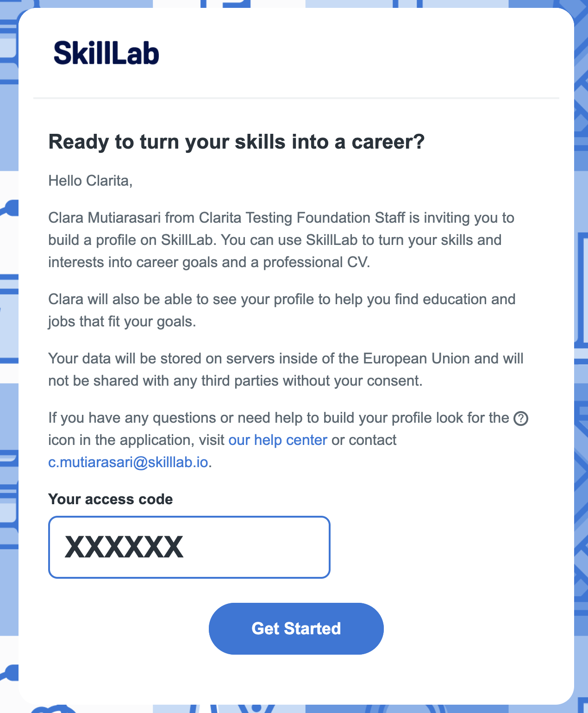588x713 pixels.
Task: Click the 'Your access code' label
Action: 110,499
